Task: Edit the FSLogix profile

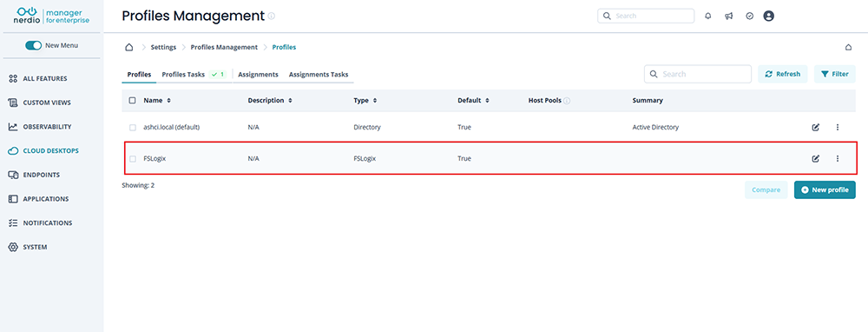Action: (815, 158)
